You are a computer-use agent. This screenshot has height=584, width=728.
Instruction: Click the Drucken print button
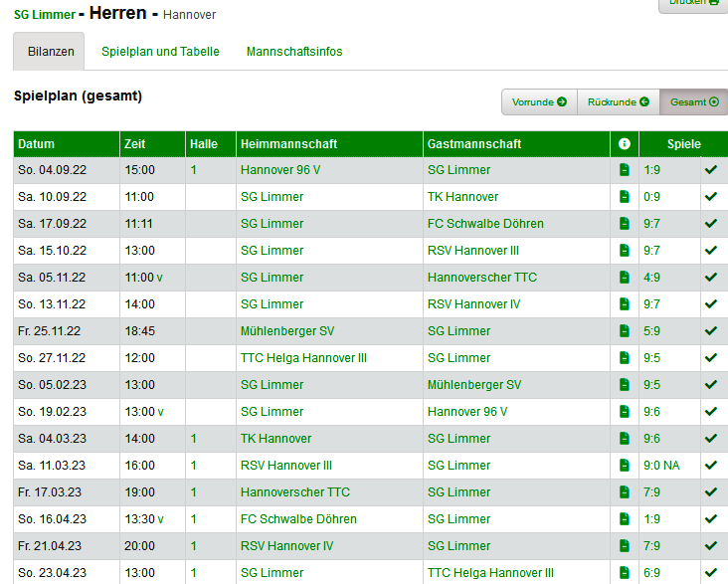tap(693, 3)
